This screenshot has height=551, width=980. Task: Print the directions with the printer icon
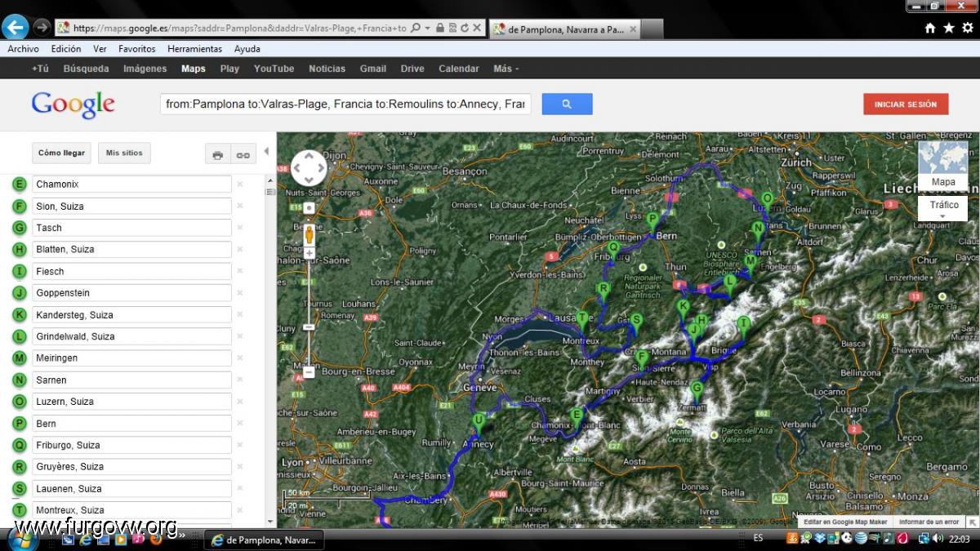tap(217, 154)
